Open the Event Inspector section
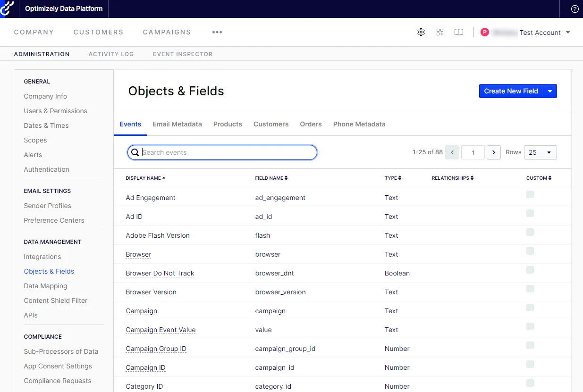Viewport: 583px width, 392px height. coord(183,54)
